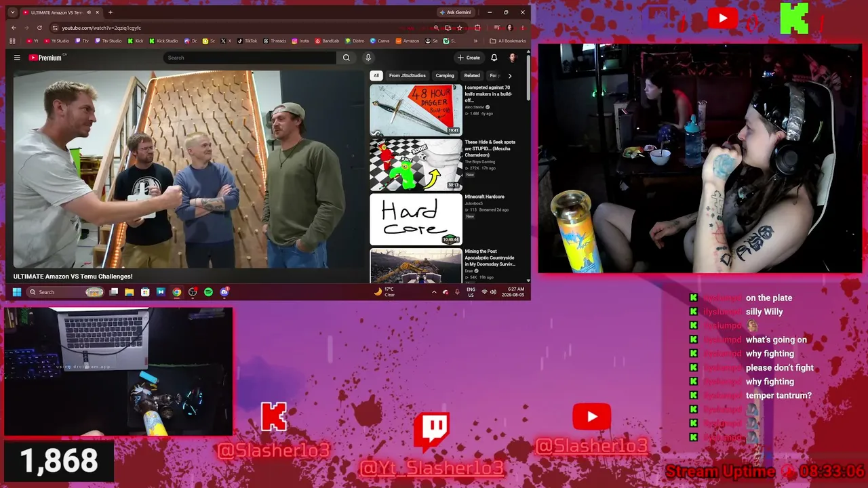Click the YouTube Create button
The width and height of the screenshot is (868, 488).
pyautogui.click(x=469, y=58)
